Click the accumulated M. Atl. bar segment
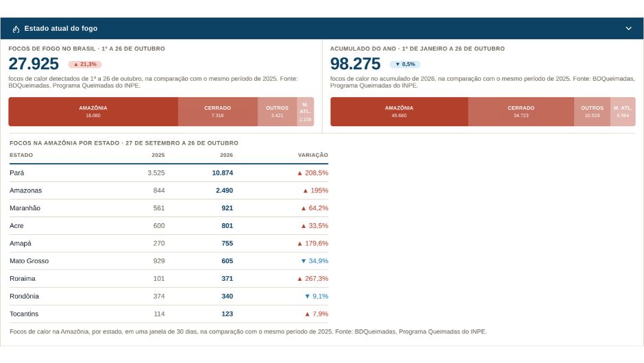 pyautogui.click(x=623, y=112)
